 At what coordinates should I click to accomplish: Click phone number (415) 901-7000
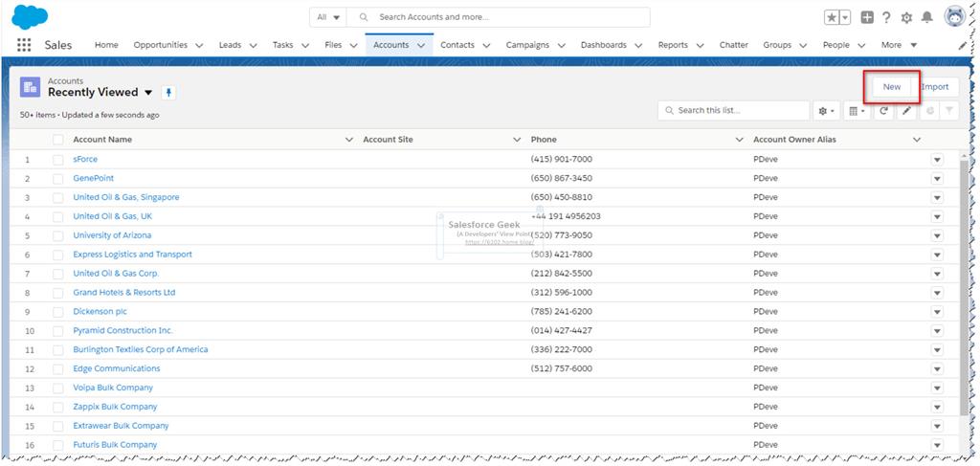(x=561, y=160)
